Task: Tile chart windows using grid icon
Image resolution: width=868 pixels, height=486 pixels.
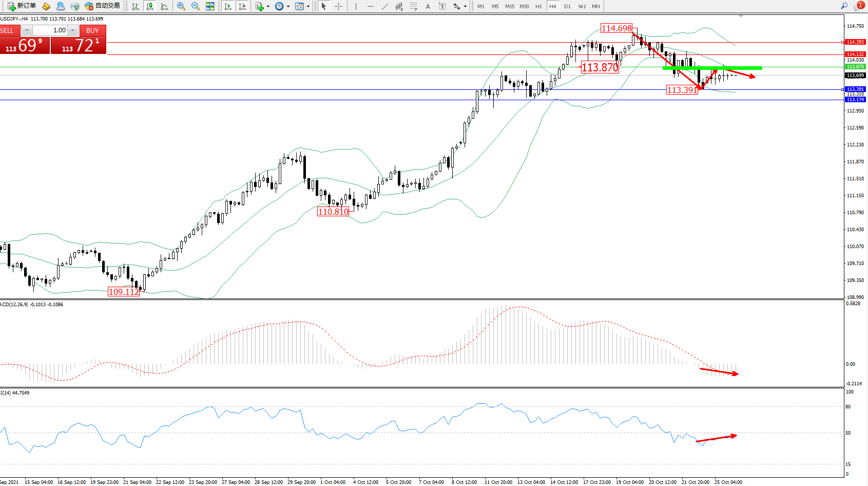Action: (x=210, y=6)
